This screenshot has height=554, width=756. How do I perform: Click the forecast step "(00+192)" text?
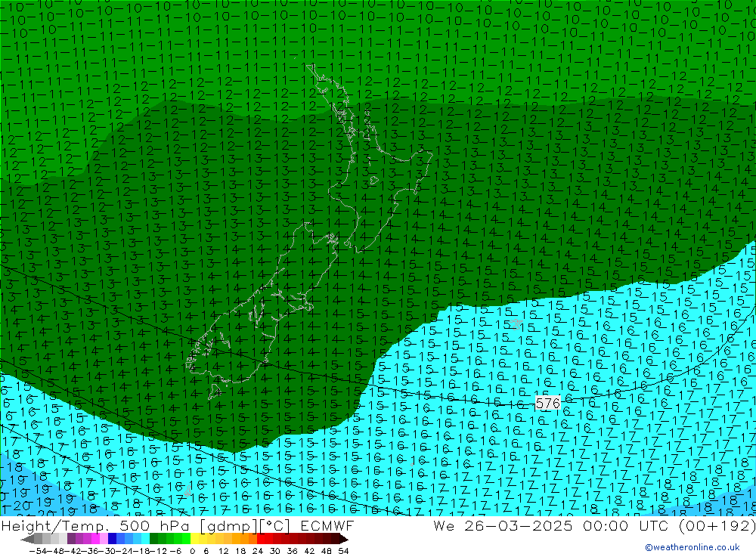pos(717,525)
